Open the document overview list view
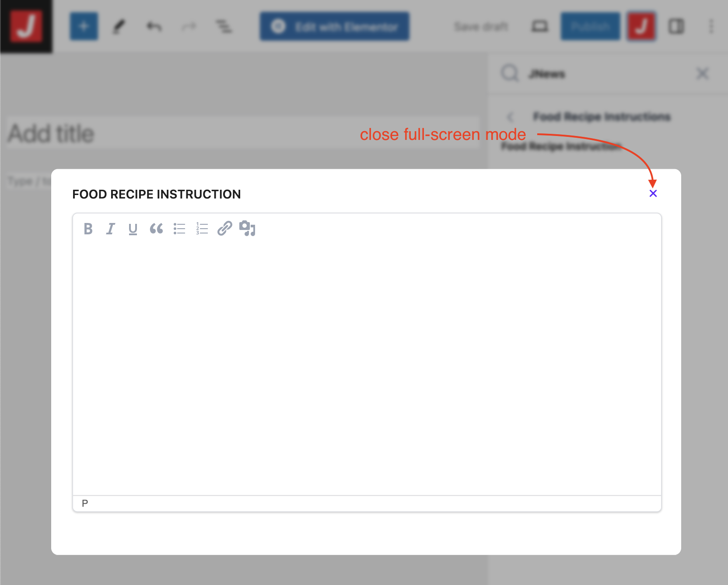Viewport: 728px width, 585px height. pyautogui.click(x=224, y=27)
